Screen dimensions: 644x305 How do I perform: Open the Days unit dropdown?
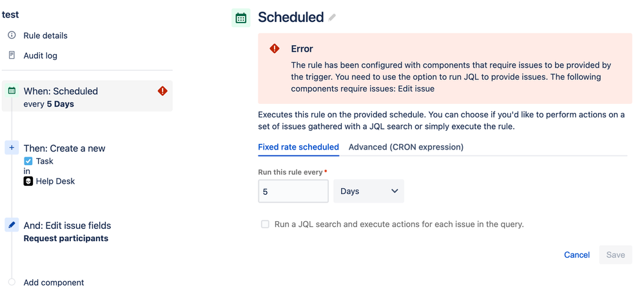click(x=369, y=191)
